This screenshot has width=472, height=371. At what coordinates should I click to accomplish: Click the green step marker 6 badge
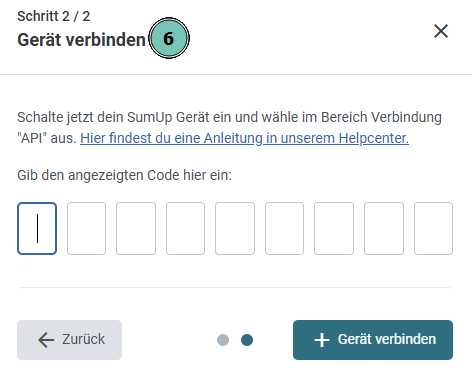[x=169, y=38]
